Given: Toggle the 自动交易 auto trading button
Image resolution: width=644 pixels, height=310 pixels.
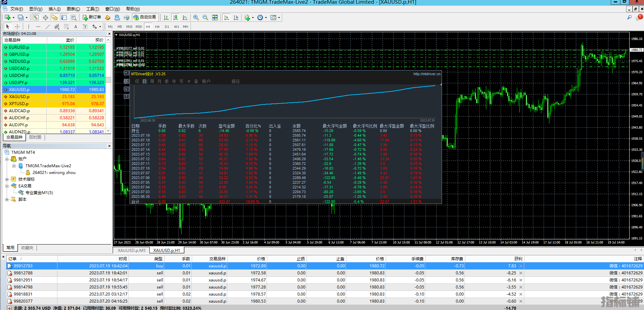Looking at the screenshot, I should coord(145,17).
